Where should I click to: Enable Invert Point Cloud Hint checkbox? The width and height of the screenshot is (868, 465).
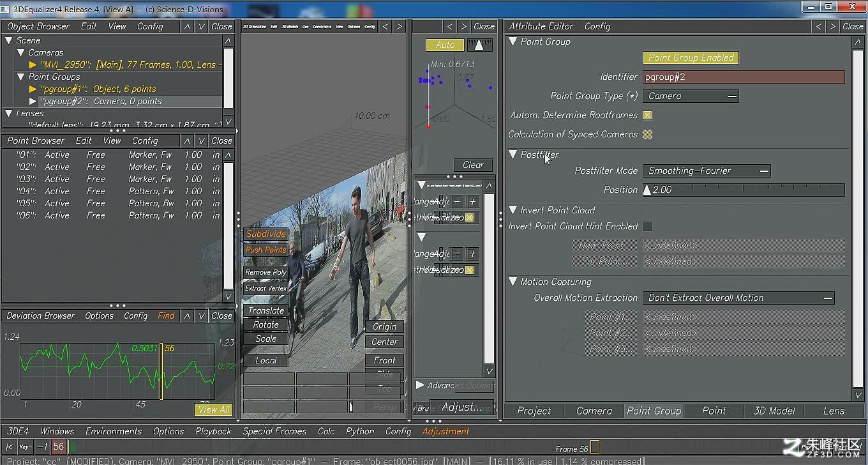[x=648, y=226]
